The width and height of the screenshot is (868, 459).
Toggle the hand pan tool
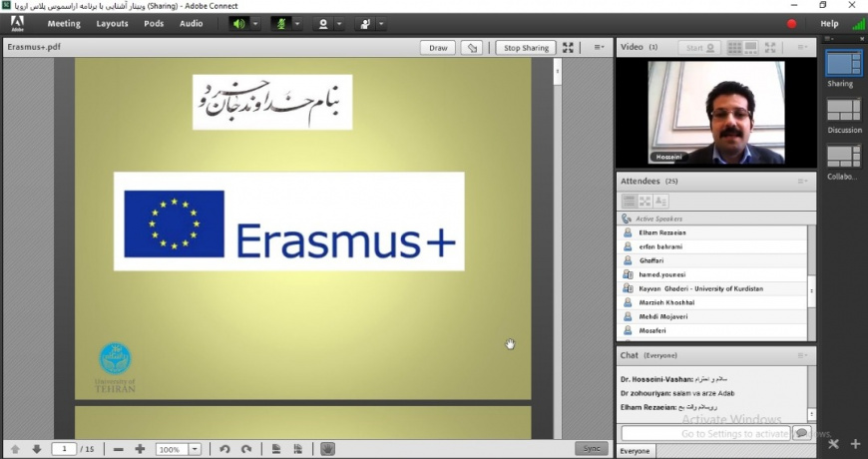(x=327, y=449)
